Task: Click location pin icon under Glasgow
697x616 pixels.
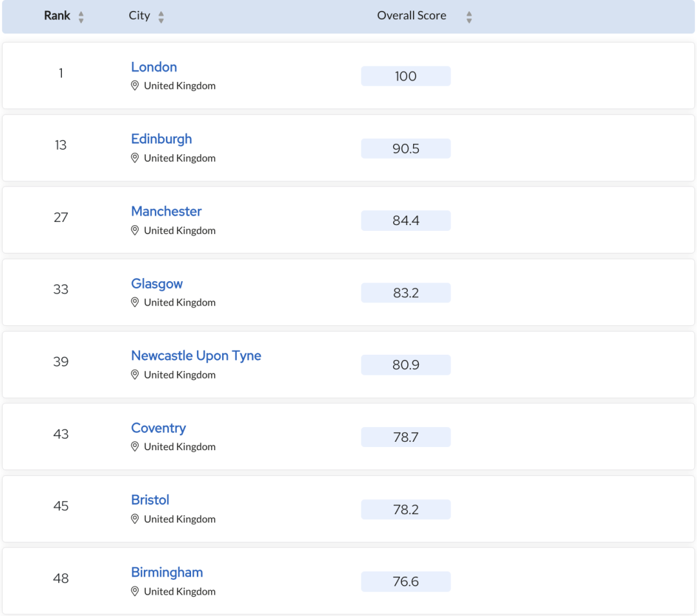Action: pyautogui.click(x=135, y=303)
